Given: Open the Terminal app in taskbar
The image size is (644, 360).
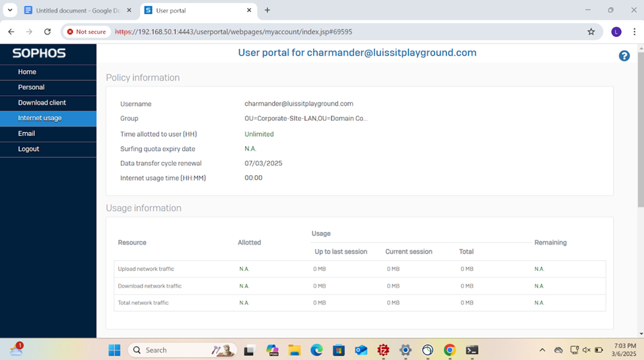Looking at the screenshot, I should (472, 350).
